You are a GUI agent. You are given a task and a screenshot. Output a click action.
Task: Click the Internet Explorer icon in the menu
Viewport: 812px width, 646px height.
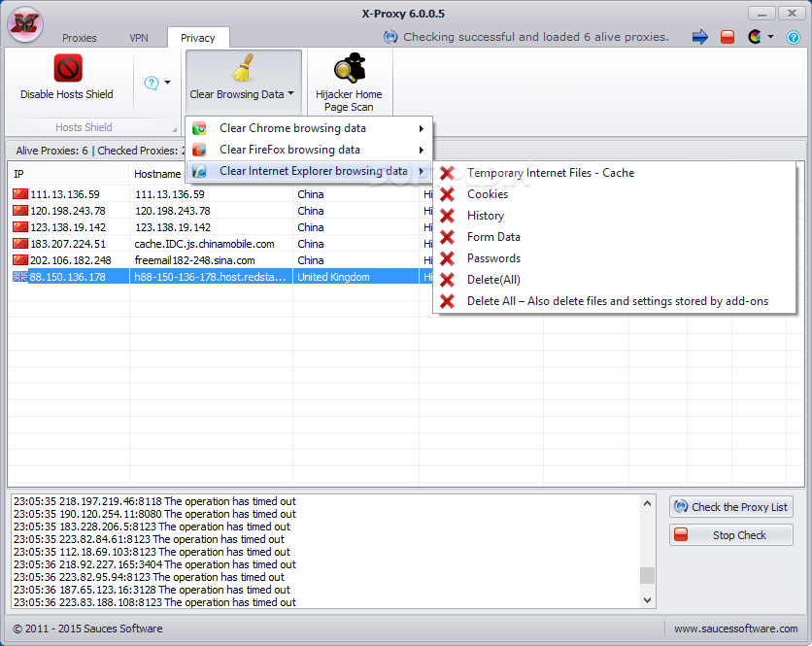click(x=199, y=171)
